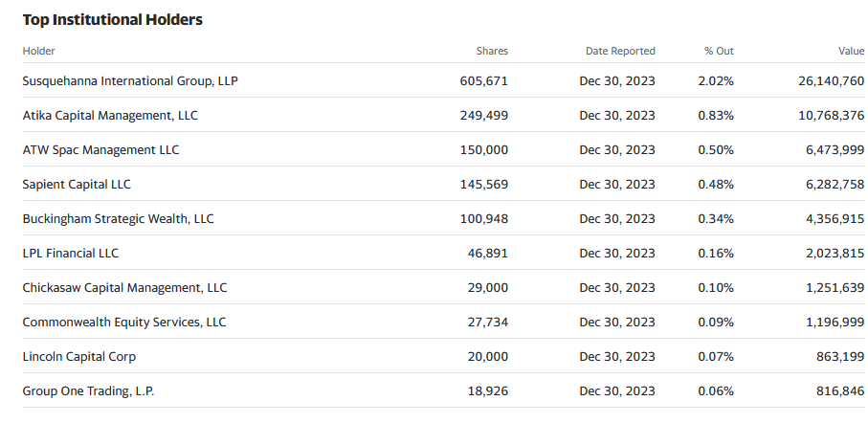868x423 pixels.
Task: Click Chickasaw Capital Management, LLC
Action: [x=124, y=288]
